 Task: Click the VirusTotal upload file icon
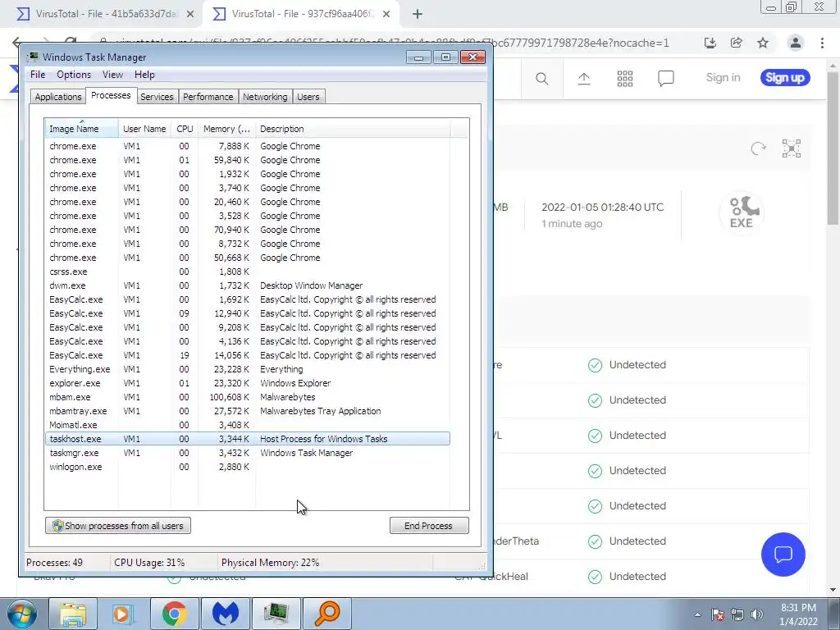click(x=584, y=79)
